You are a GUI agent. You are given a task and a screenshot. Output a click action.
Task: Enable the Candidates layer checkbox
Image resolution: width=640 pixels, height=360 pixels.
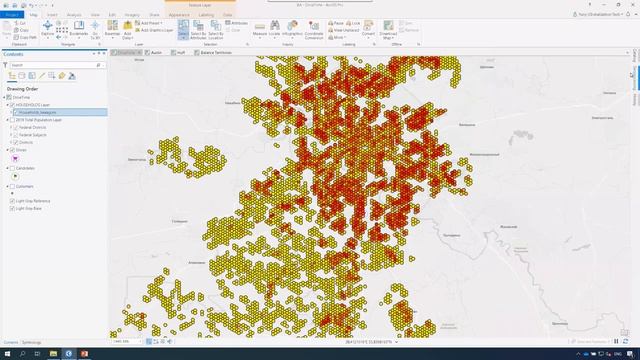click(x=12, y=168)
